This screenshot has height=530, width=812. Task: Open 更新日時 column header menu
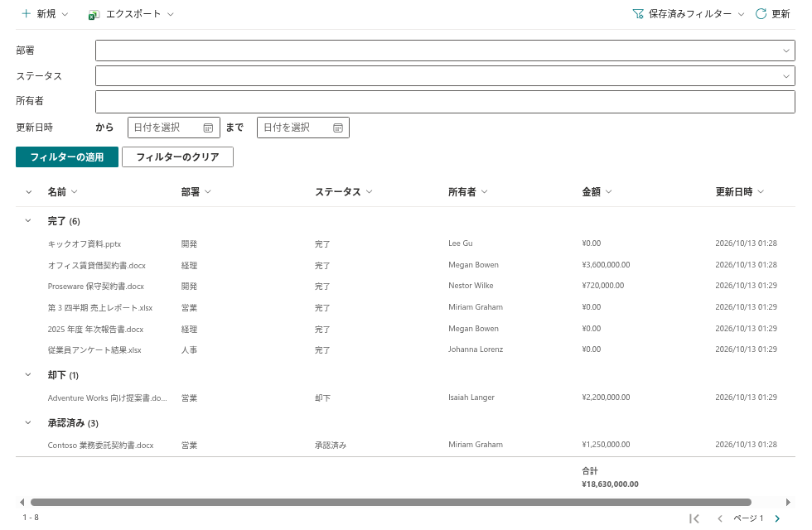[x=739, y=192]
